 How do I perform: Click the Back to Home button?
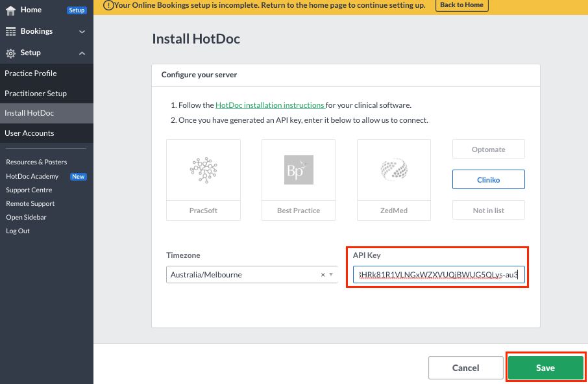[461, 5]
